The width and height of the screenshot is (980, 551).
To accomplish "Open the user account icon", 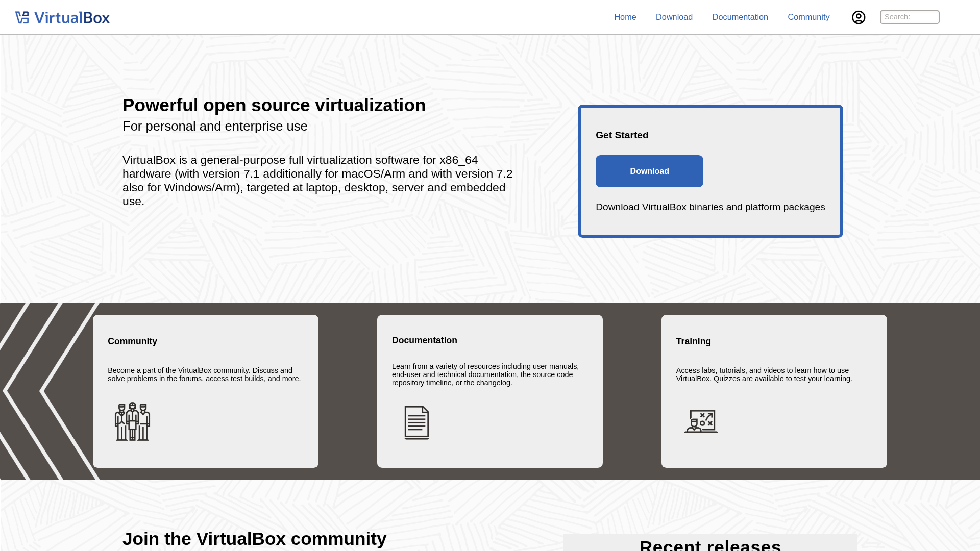I will [859, 17].
